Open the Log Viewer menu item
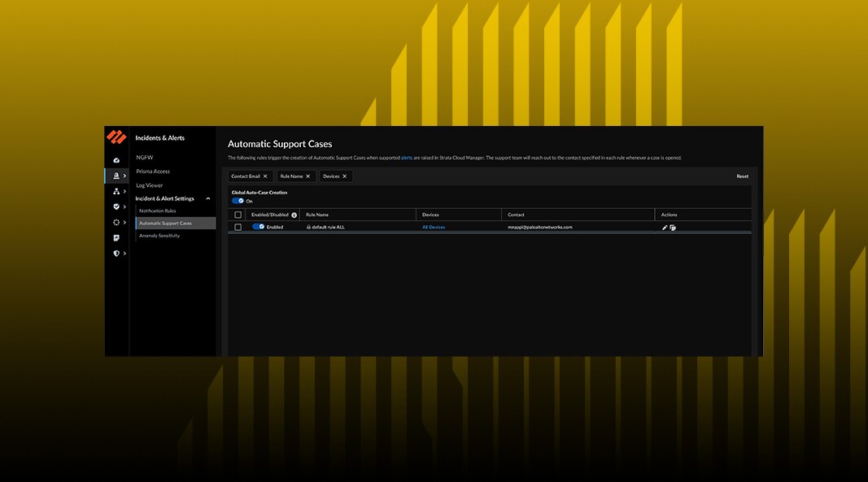The image size is (868, 482). 150,185
